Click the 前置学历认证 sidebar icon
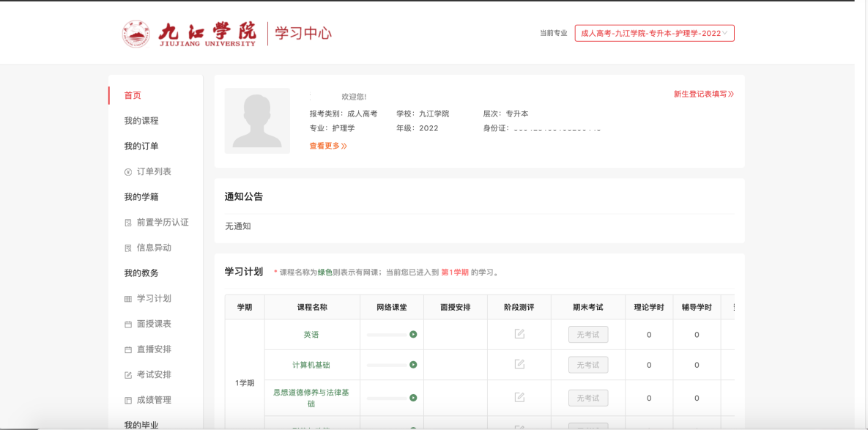Image resolution: width=868 pixels, height=430 pixels. 128,223
